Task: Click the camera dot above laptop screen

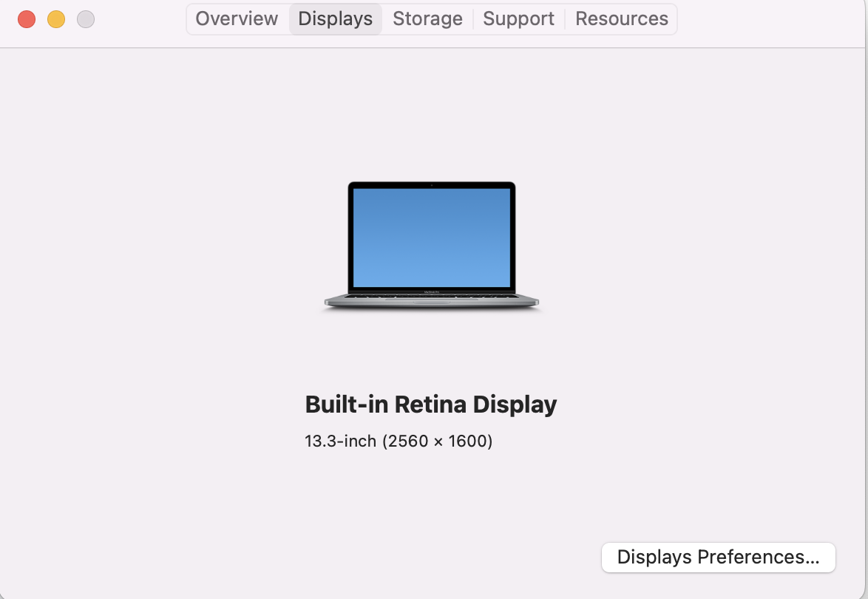Action: click(x=432, y=185)
